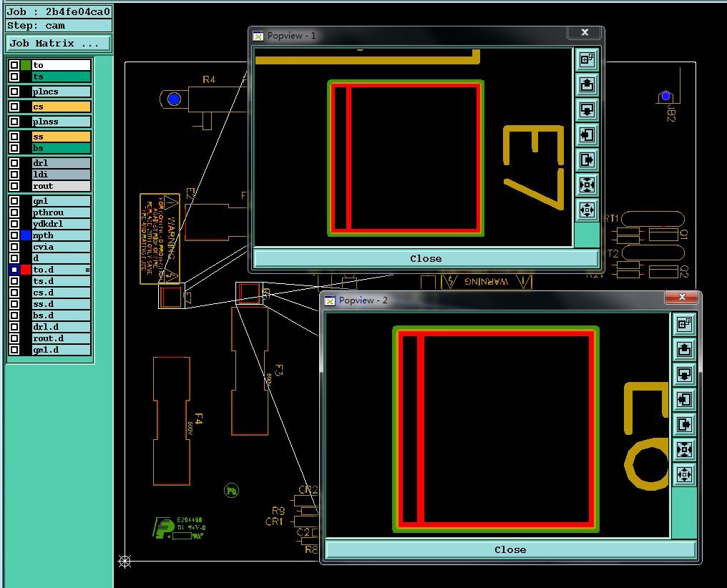Toggle the 'to' layer checkbox
The width and height of the screenshot is (727, 588).
click(x=14, y=65)
